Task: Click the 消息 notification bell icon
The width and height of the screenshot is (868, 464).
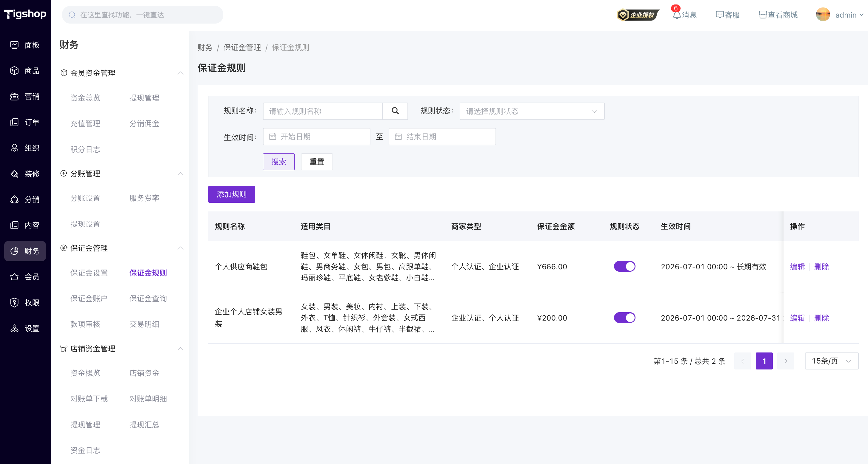Action: 677,15
